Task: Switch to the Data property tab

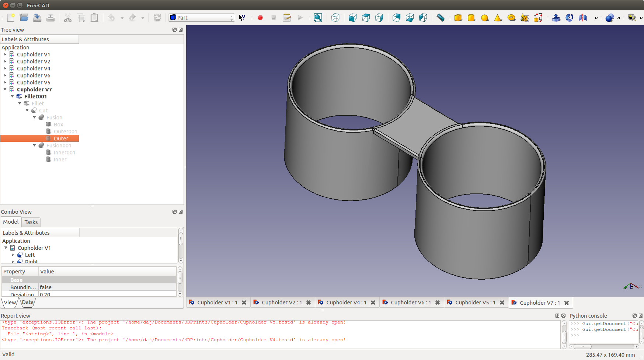Action: [x=27, y=303]
